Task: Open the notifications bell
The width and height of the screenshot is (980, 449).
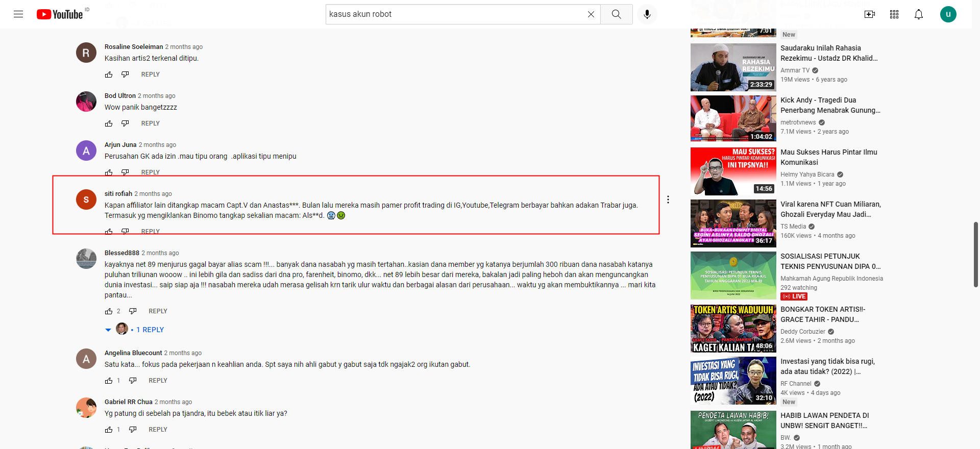Action: click(919, 14)
